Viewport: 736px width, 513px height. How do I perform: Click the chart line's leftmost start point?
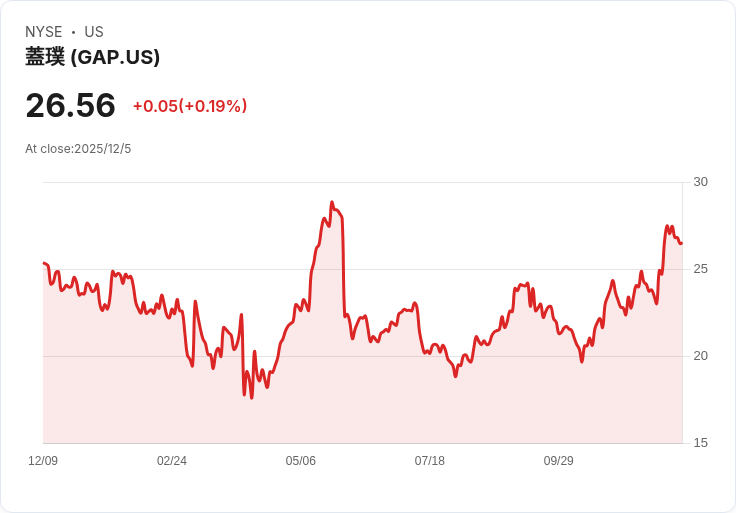44,263
